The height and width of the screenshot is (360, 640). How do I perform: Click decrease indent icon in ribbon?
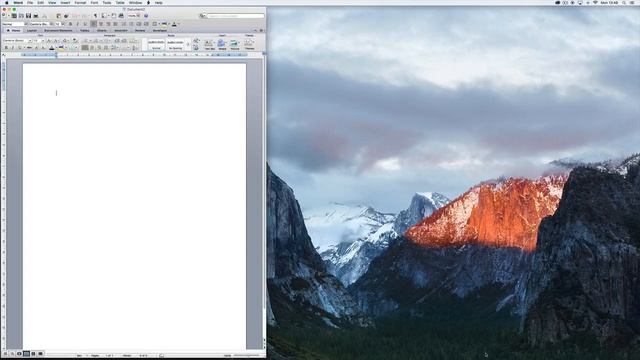pyautogui.click(x=118, y=40)
